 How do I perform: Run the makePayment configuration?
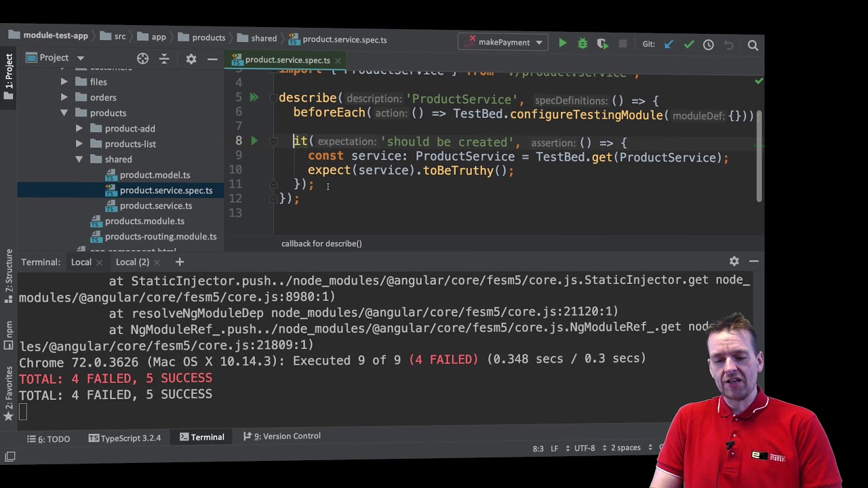562,43
